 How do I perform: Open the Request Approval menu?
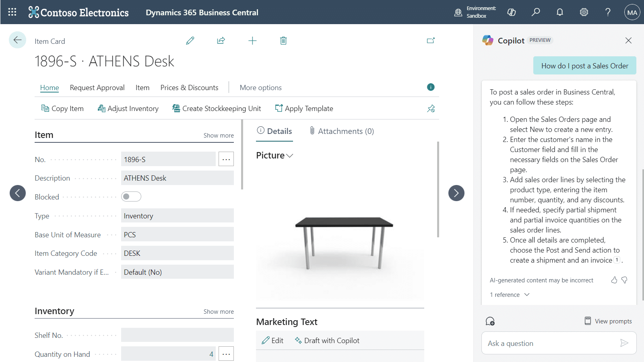click(97, 88)
